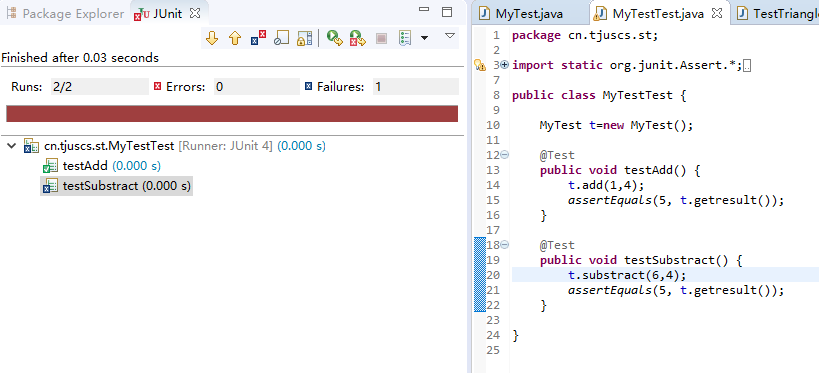Screen dimensions: 819x373
Task: Click collapsed import placeholder box
Action: click(747, 66)
